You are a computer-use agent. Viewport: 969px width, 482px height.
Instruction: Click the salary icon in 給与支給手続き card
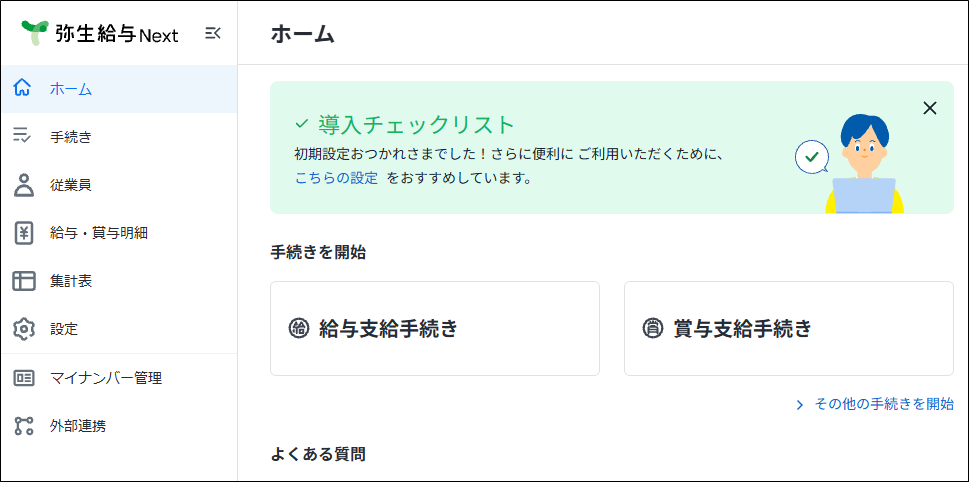(x=298, y=328)
